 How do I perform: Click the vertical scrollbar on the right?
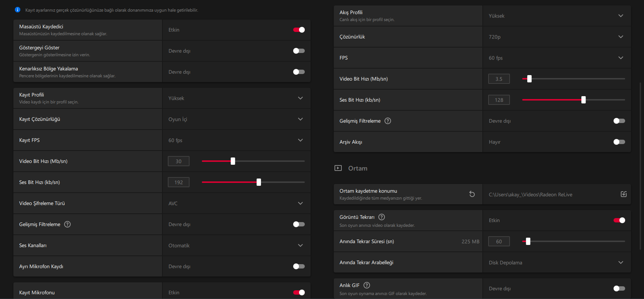640,166
